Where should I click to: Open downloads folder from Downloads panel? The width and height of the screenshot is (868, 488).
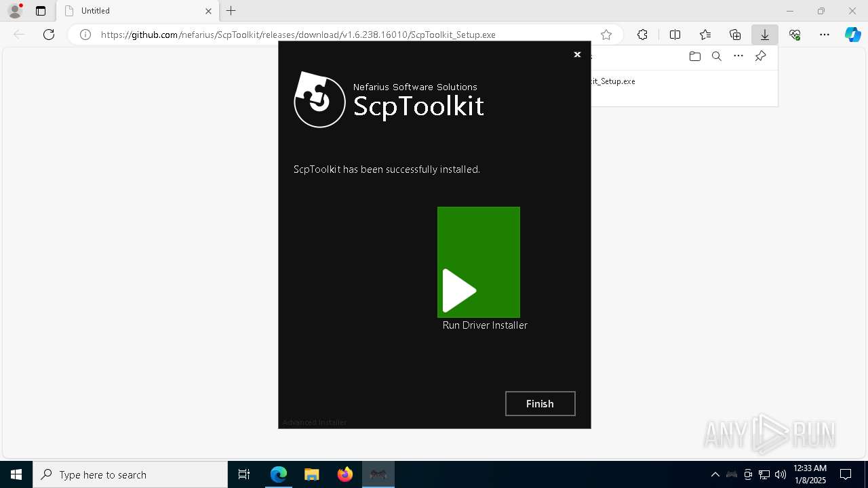coord(695,56)
